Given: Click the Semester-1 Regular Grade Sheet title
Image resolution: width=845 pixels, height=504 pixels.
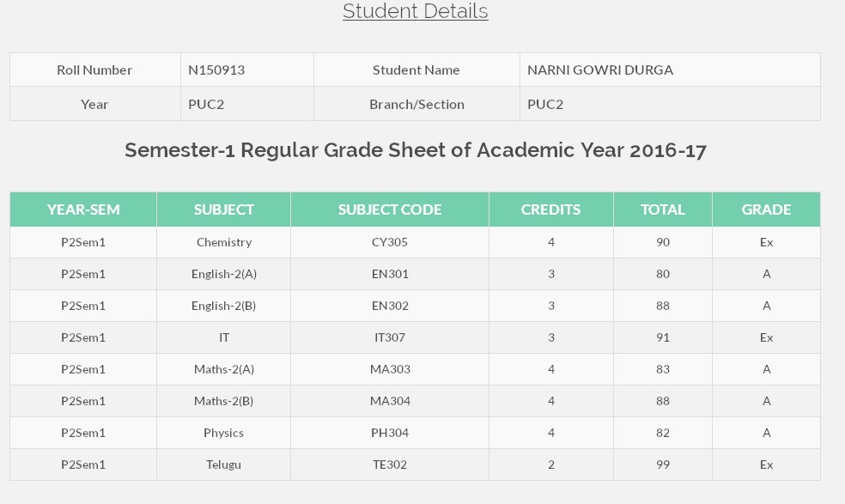Looking at the screenshot, I should (x=416, y=150).
